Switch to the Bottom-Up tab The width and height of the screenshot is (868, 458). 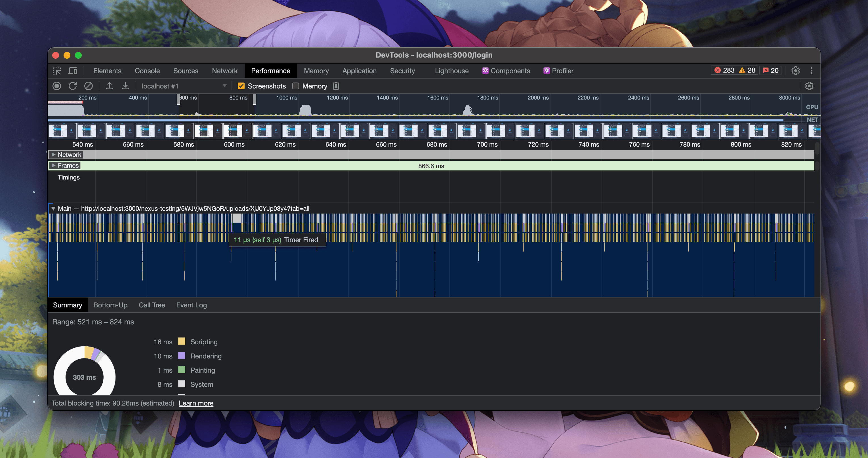tap(110, 305)
